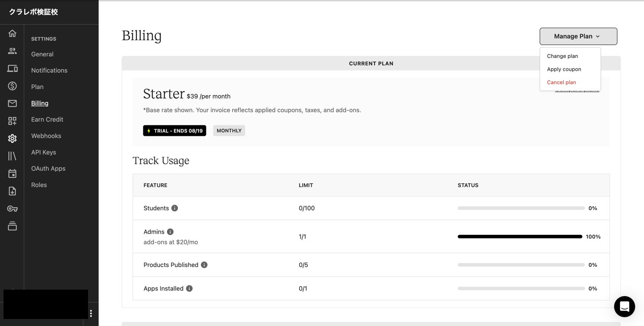Click the Admins 100% progress bar
Screen dimensions: 644x326
[x=520, y=237]
